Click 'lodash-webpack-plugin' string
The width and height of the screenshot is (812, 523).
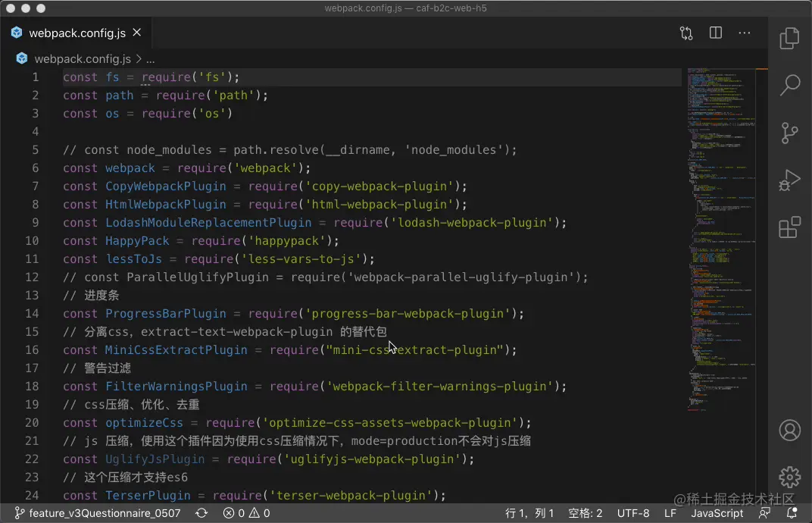(472, 223)
